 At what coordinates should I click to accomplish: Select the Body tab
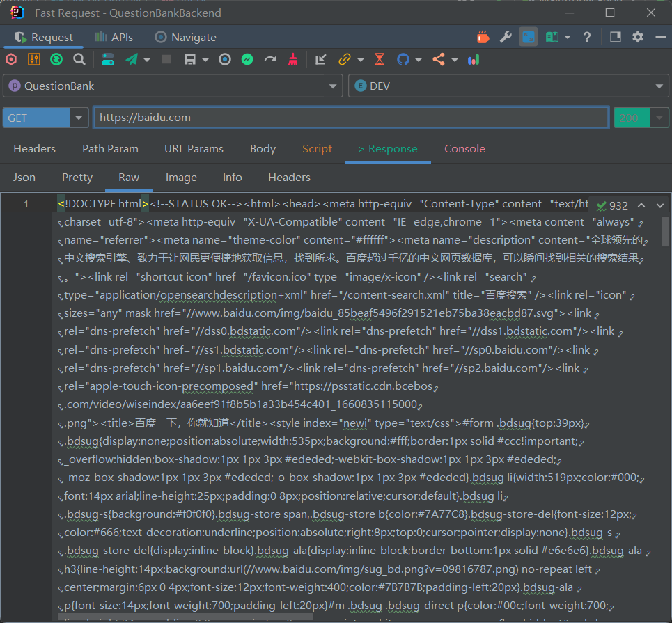click(263, 149)
